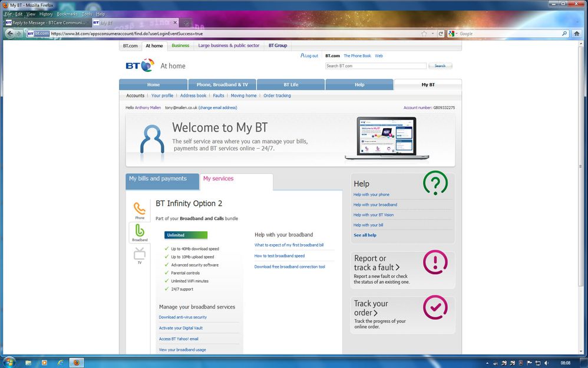Click the laptop My BT thumbnail image
The image size is (588, 368).
387,138
